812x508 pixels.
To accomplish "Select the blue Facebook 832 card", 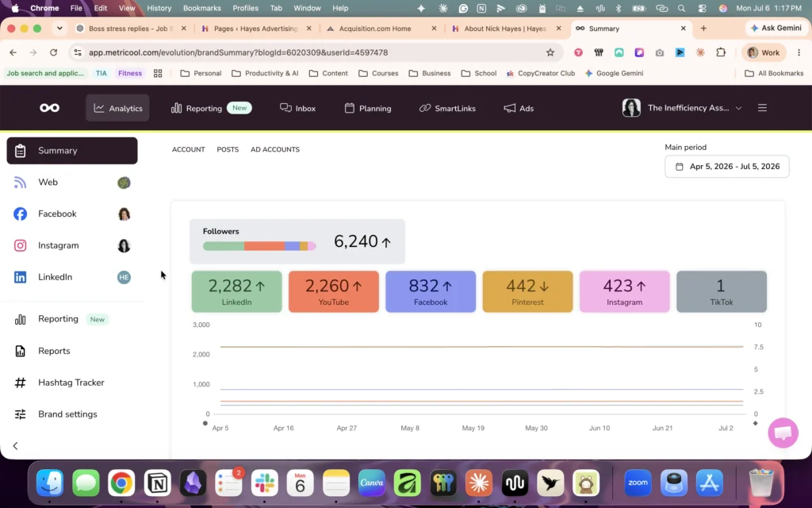I will point(431,291).
